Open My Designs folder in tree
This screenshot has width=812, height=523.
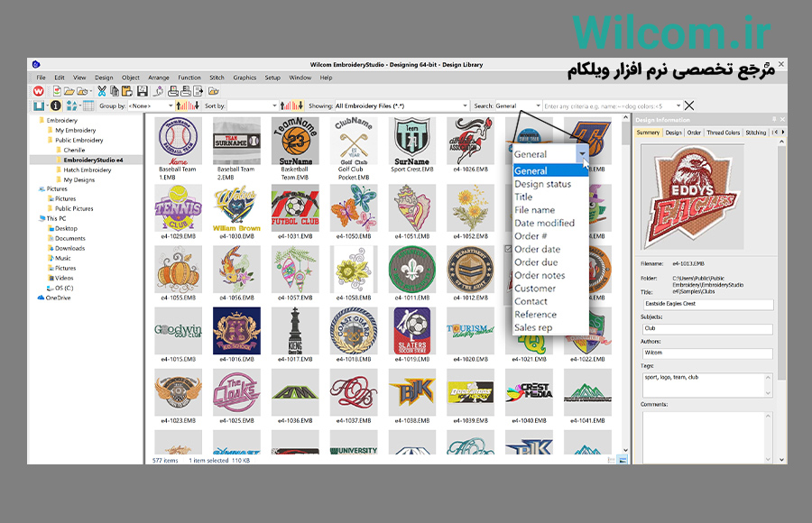(x=78, y=179)
